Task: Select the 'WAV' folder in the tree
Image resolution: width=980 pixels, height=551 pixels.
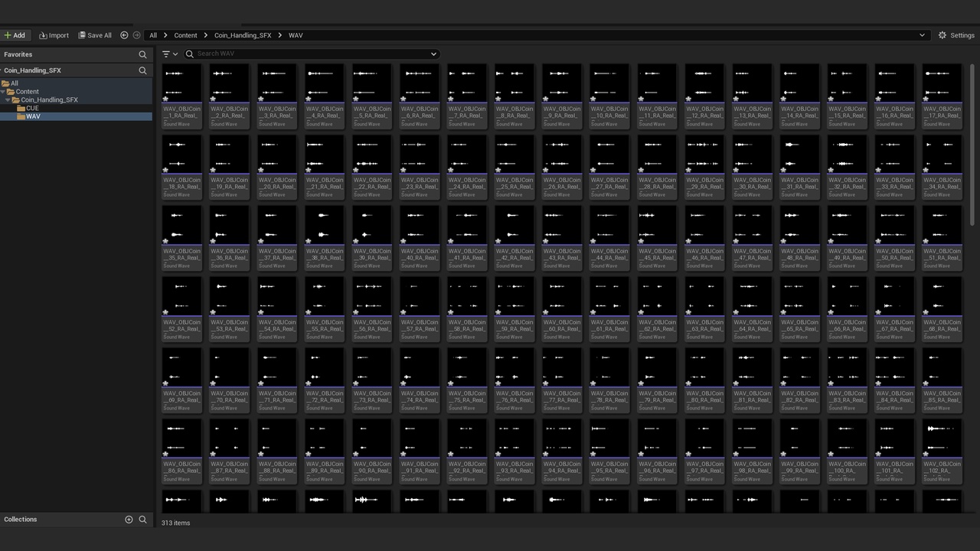Action: pyautogui.click(x=33, y=116)
